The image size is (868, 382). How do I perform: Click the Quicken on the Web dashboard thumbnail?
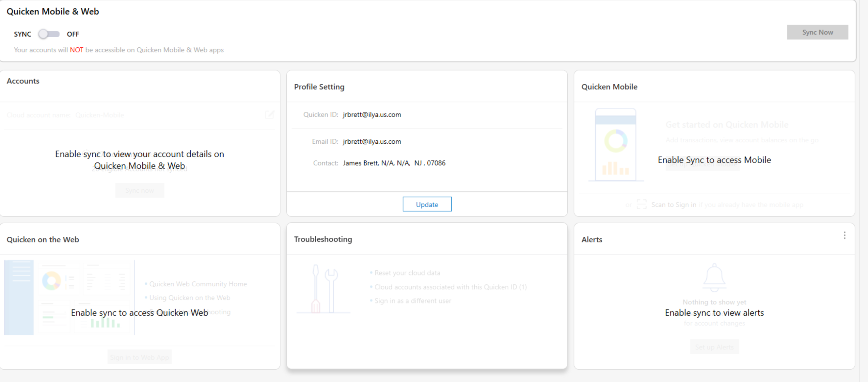coord(69,297)
